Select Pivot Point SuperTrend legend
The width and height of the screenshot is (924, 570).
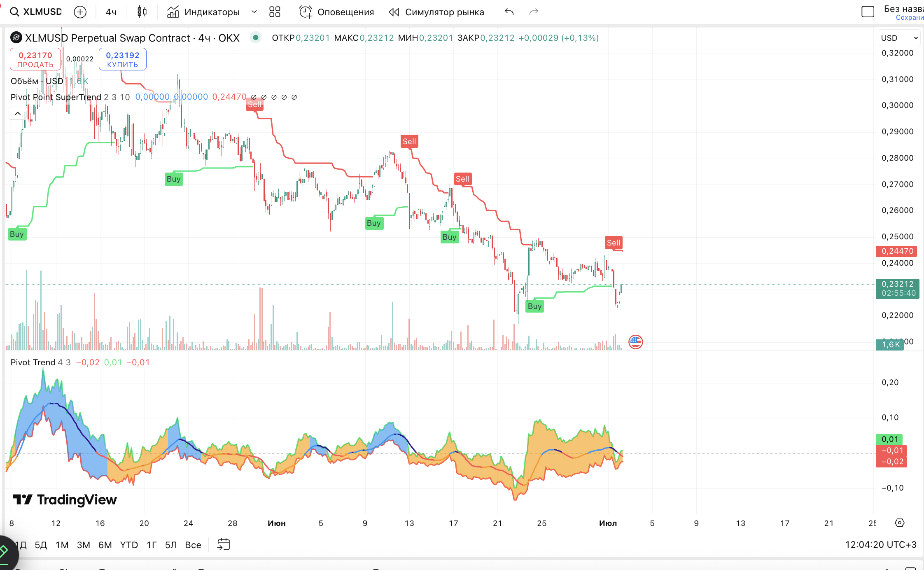tap(56, 97)
